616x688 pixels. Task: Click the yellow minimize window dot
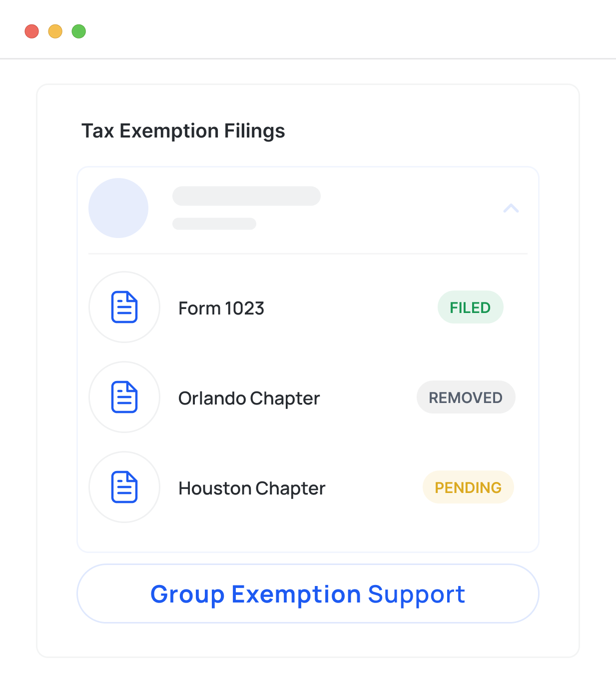55,31
